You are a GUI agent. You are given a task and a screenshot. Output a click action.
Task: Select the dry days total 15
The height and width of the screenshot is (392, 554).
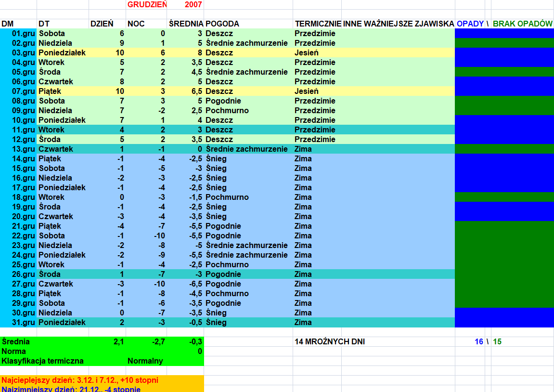(x=497, y=341)
